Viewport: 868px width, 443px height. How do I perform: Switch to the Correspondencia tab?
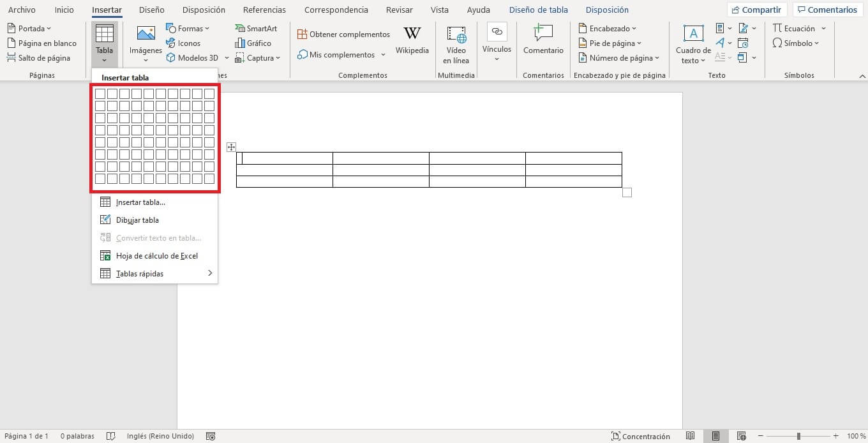336,10
